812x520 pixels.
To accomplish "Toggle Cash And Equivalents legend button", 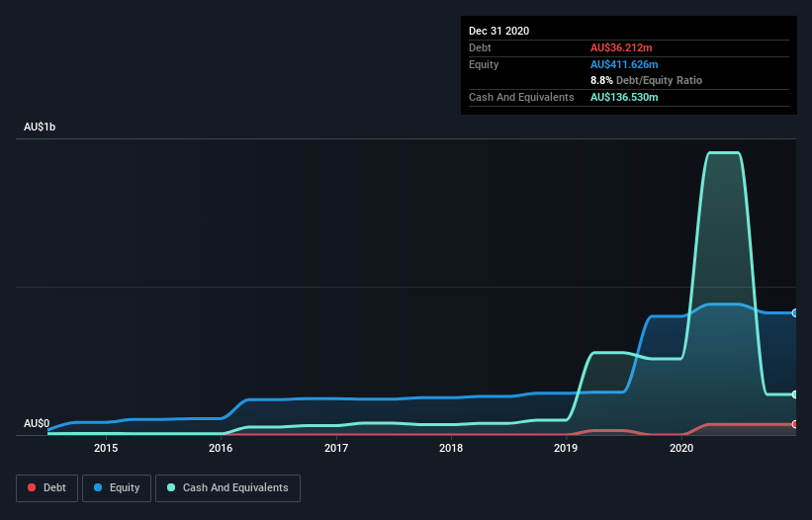I will pos(227,488).
